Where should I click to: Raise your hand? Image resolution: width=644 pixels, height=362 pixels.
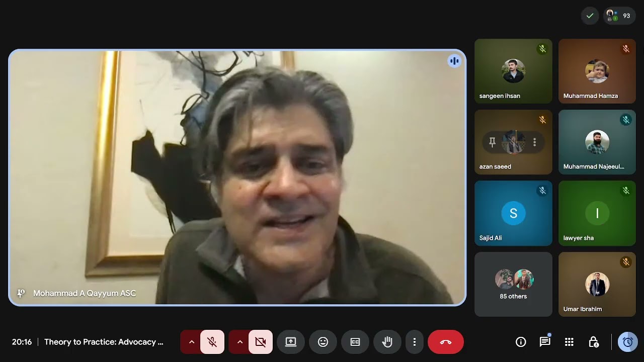click(387, 342)
